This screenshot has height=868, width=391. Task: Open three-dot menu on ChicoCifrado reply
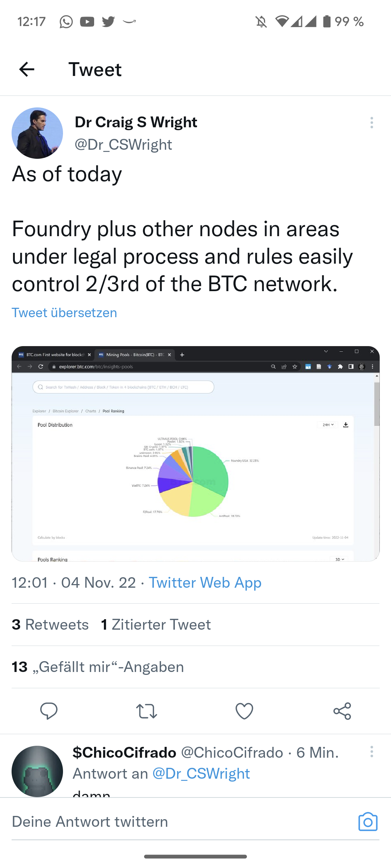(x=372, y=752)
